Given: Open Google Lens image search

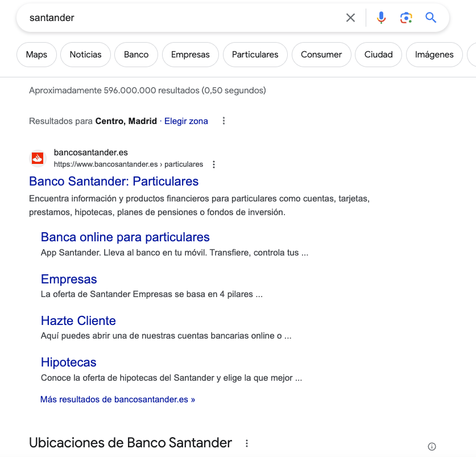Looking at the screenshot, I should point(406,18).
